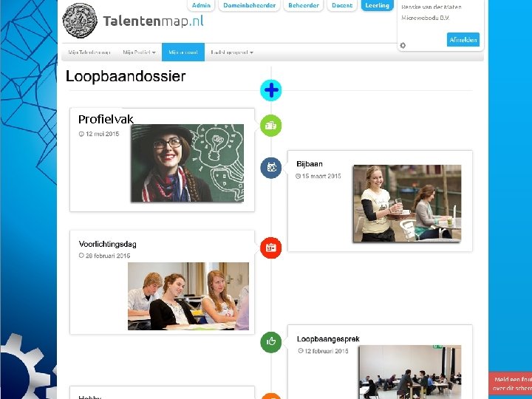Click the Afmelden logout button

coord(463,40)
